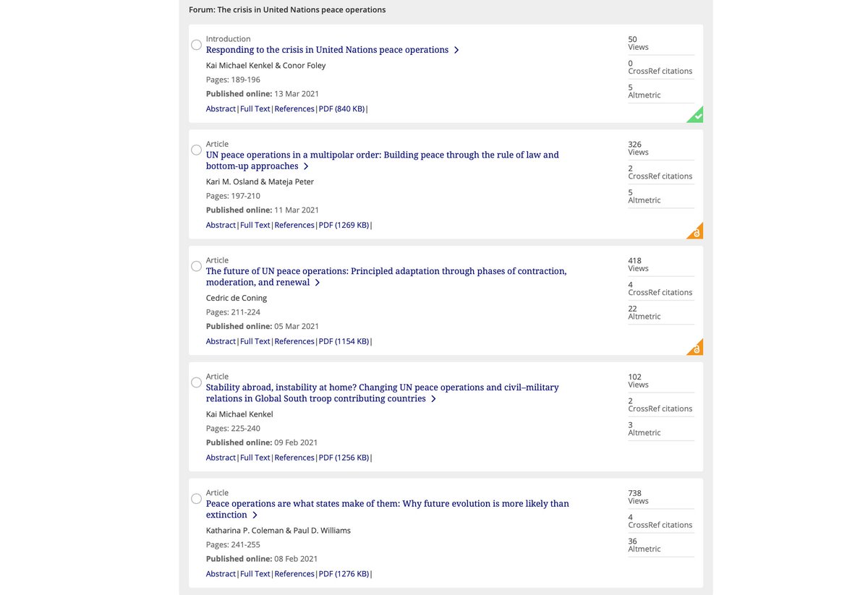Open References of Coleman & Williams article

coord(294,574)
